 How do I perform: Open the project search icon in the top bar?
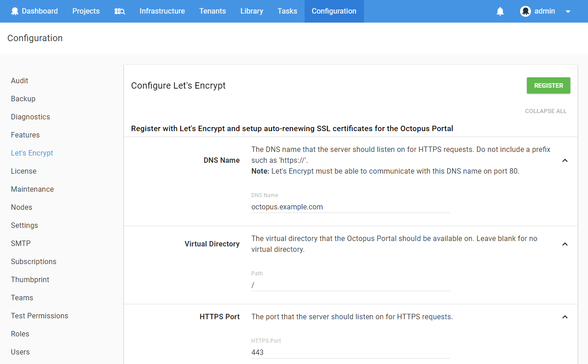pos(120,11)
